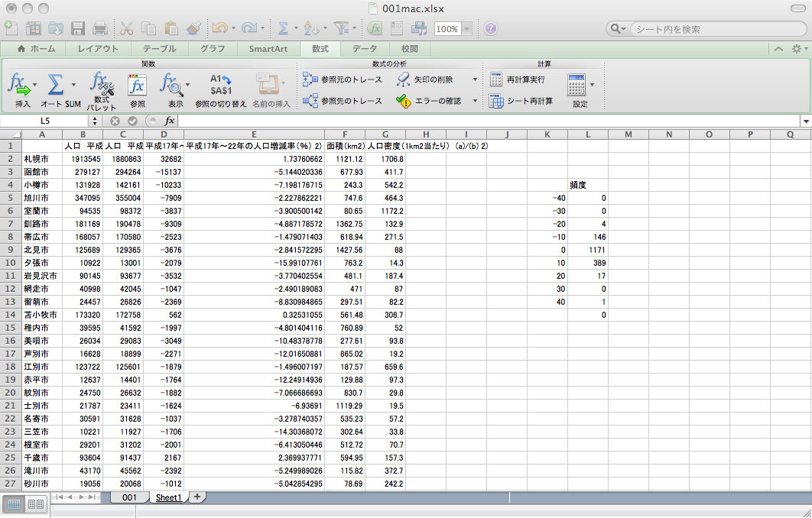This screenshot has width=812, height=518.
Task: Open the template gallery icon
Action: click(x=34, y=28)
